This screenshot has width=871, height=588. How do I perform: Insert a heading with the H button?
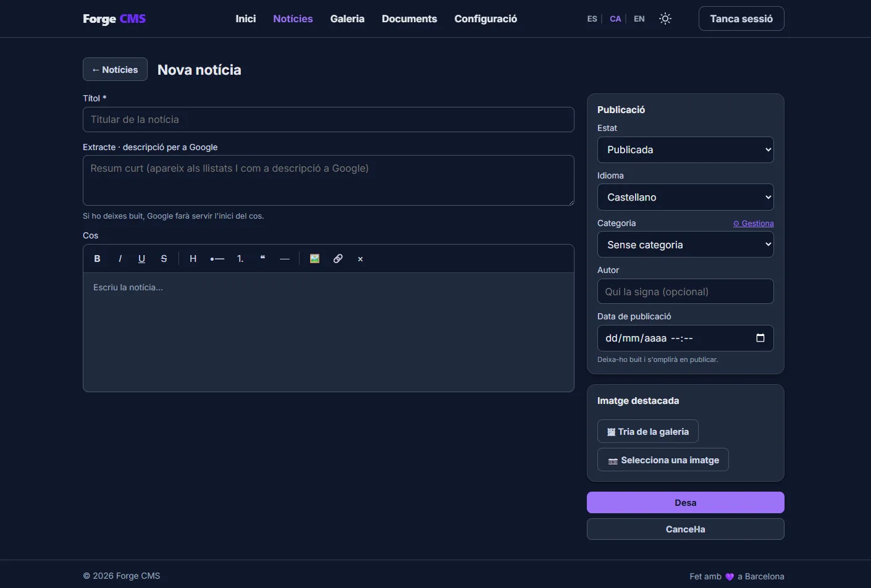(193, 259)
